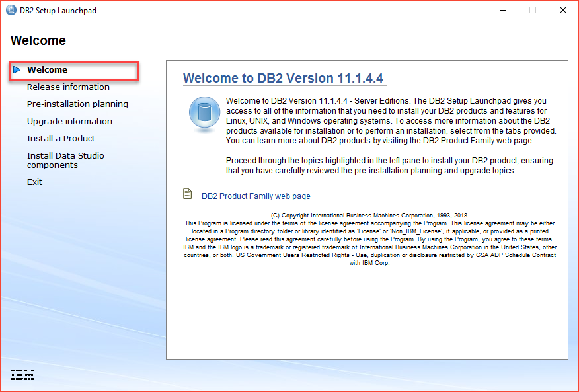This screenshot has width=579, height=392.
Task: Close the DB2 Setup Launchpad window
Action: pyautogui.click(x=562, y=10)
